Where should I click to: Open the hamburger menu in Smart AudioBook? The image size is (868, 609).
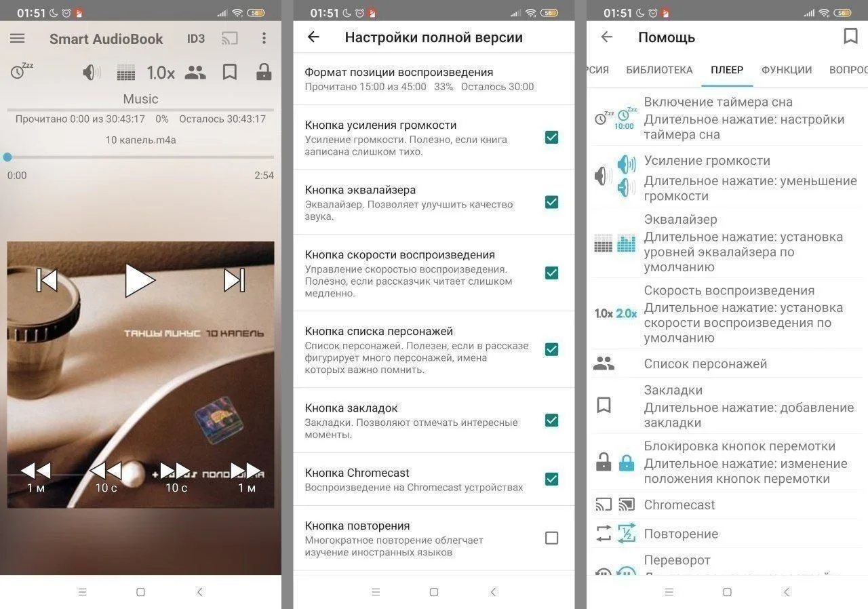tap(17, 39)
